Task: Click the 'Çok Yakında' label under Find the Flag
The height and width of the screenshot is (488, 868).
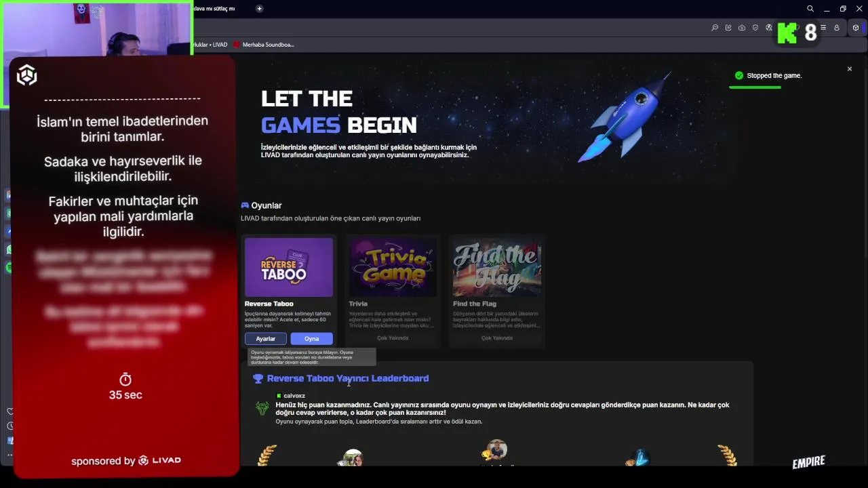Action: 497,338
